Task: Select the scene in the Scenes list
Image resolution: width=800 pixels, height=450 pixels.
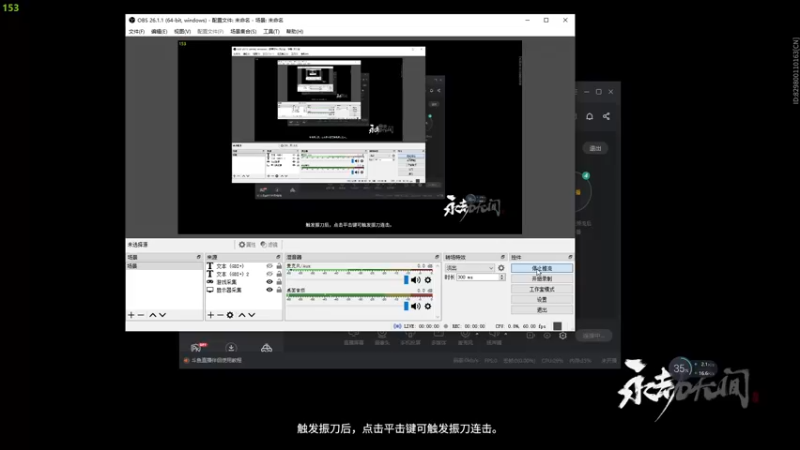Action: click(164, 266)
